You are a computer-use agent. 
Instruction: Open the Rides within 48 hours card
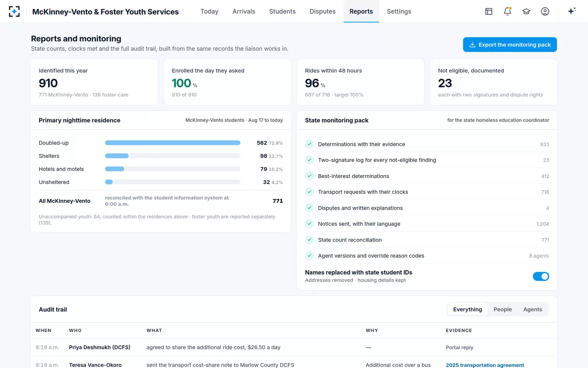(x=361, y=82)
